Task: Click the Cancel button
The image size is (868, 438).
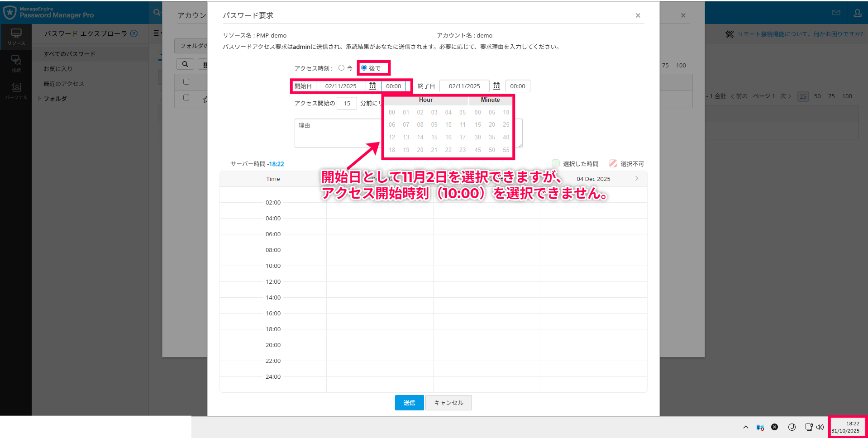Action: pos(448,403)
